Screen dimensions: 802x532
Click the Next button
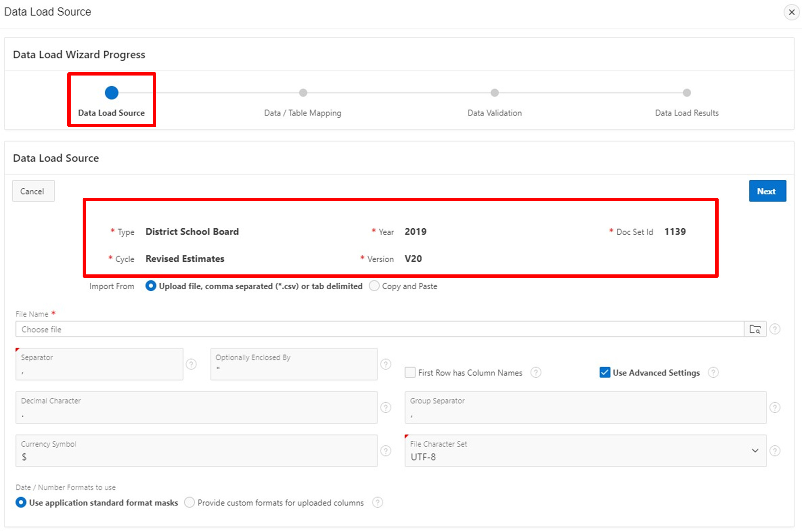tap(767, 191)
